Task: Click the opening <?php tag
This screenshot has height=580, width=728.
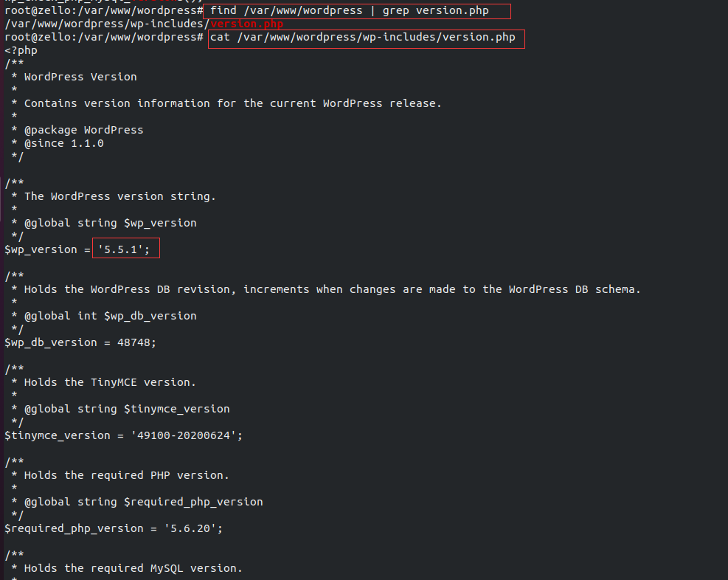Action: coord(21,51)
